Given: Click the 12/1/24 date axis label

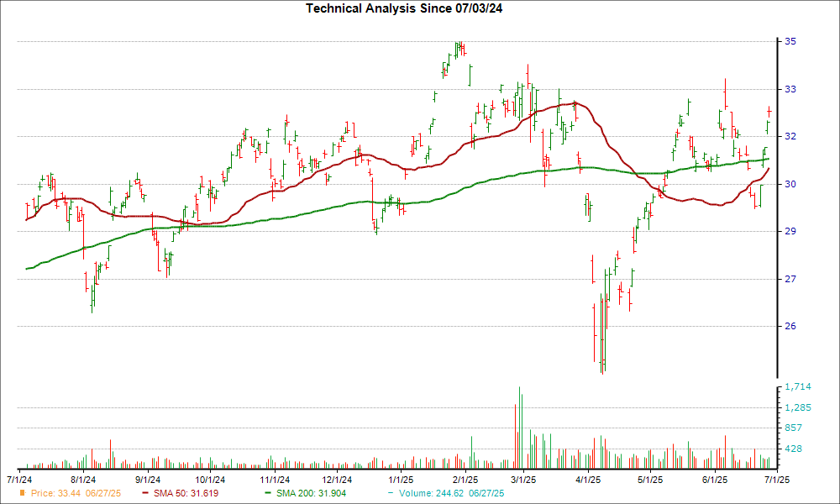Looking at the screenshot, I should click(x=337, y=480).
